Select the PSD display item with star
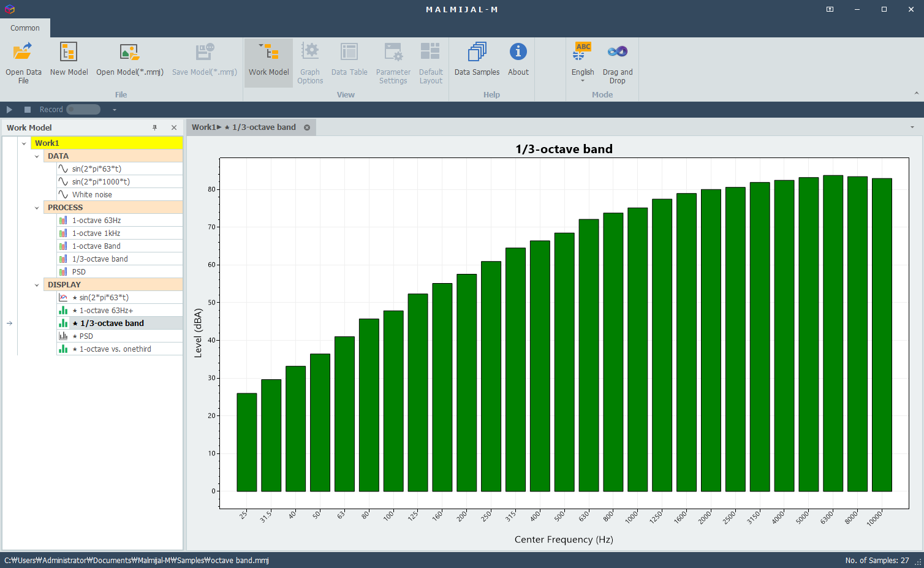The height and width of the screenshot is (568, 924). pos(86,336)
